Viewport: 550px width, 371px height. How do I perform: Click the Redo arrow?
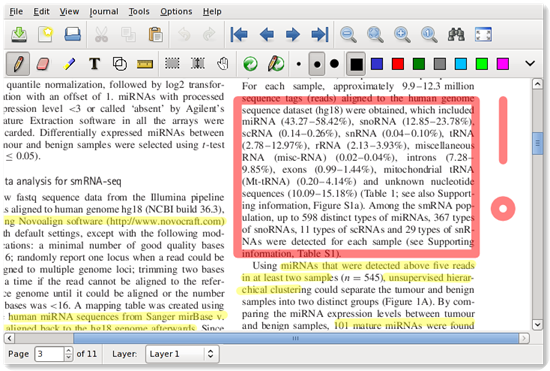click(209, 34)
